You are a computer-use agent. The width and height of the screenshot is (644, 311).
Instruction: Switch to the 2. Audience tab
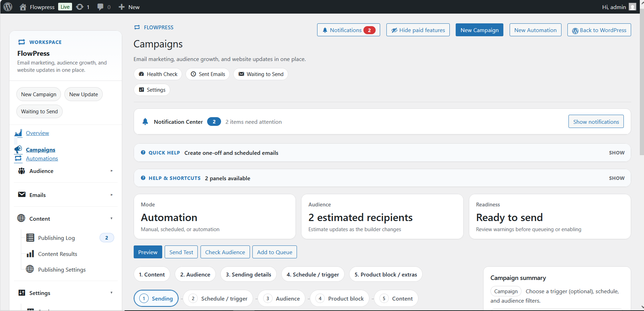[195, 274]
